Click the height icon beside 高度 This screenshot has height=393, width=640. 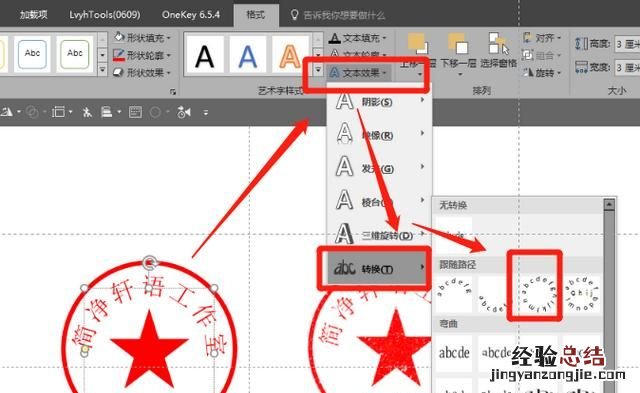click(x=581, y=43)
